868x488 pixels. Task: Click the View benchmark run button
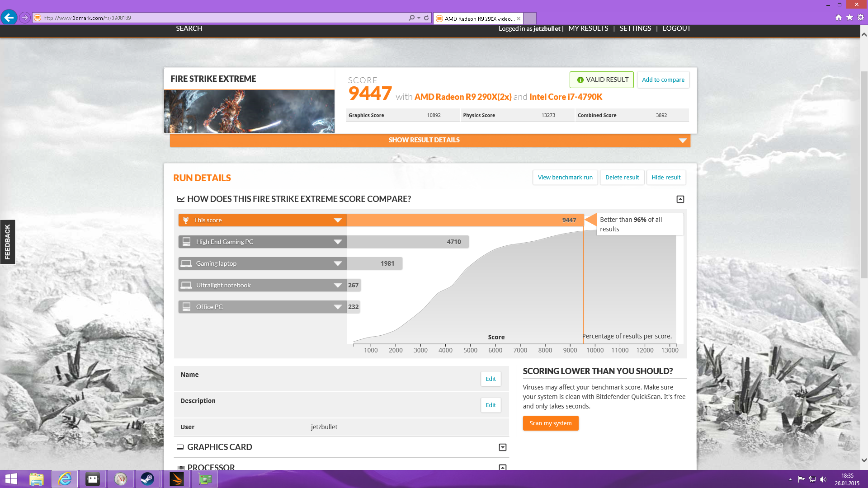[565, 177]
